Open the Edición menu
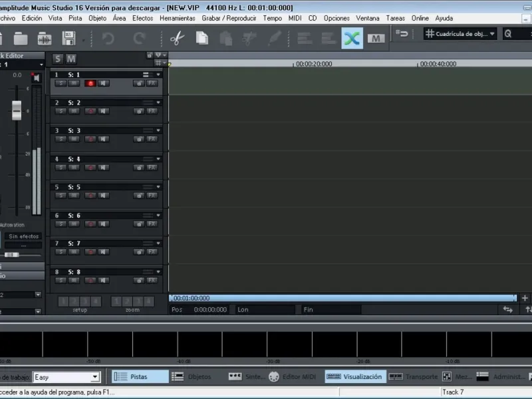532x399 pixels. (32, 19)
